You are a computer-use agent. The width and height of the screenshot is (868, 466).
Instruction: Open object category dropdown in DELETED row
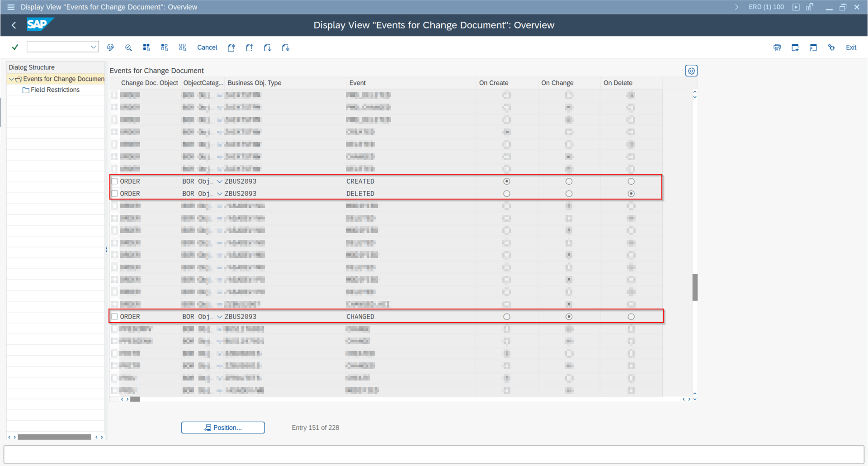[x=220, y=194]
